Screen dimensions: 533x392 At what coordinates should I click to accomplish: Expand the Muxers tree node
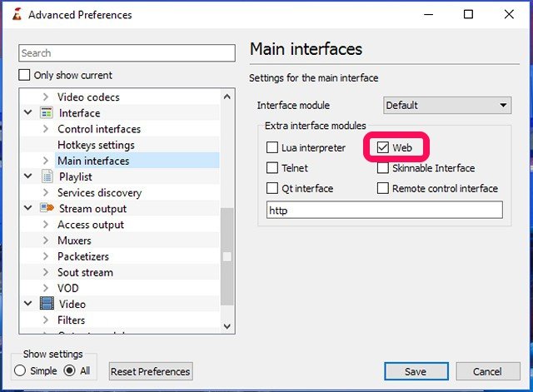tap(45, 241)
